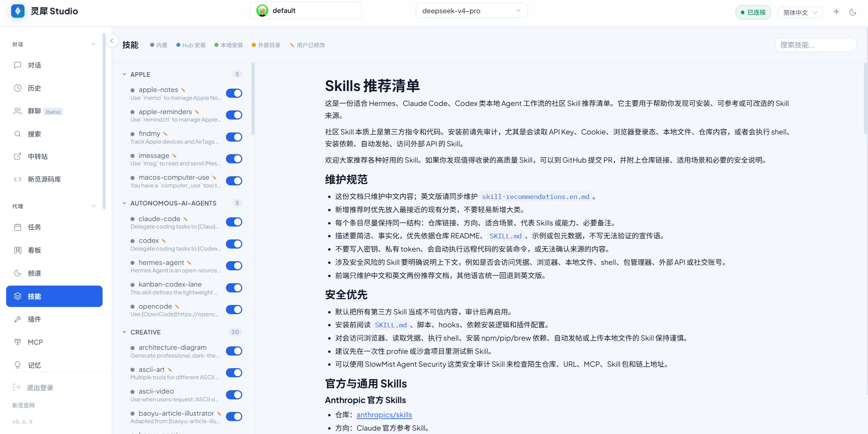Collapse the APPLE skill category
Image resolution: width=868 pixels, height=434 pixels.
coord(124,74)
